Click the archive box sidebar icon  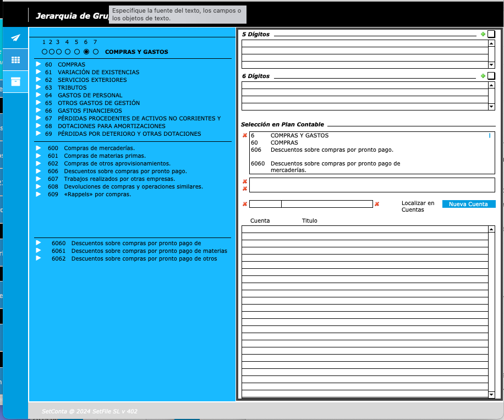point(15,82)
